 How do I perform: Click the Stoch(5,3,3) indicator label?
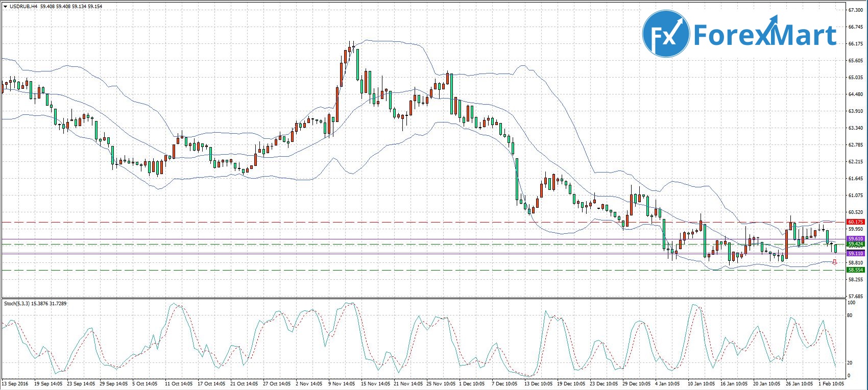(x=17, y=304)
